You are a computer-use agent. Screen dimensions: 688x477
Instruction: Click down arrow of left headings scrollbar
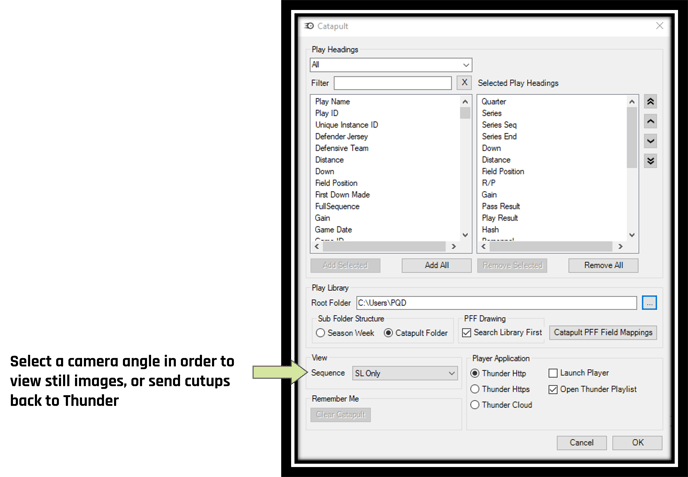(x=465, y=235)
